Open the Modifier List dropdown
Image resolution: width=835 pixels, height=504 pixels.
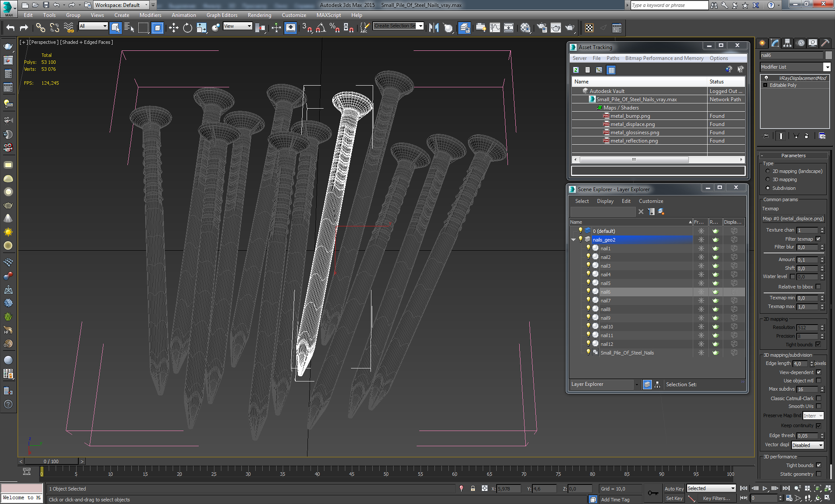(x=827, y=67)
